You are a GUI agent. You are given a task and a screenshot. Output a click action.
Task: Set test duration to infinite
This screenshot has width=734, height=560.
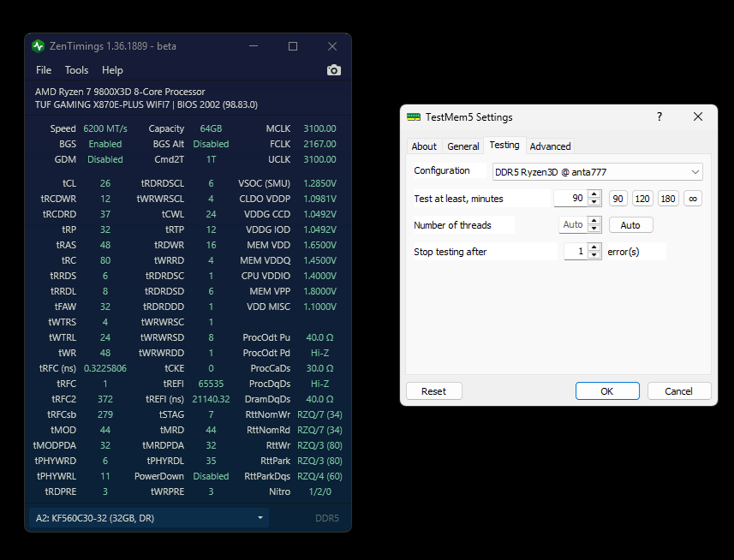coord(693,199)
